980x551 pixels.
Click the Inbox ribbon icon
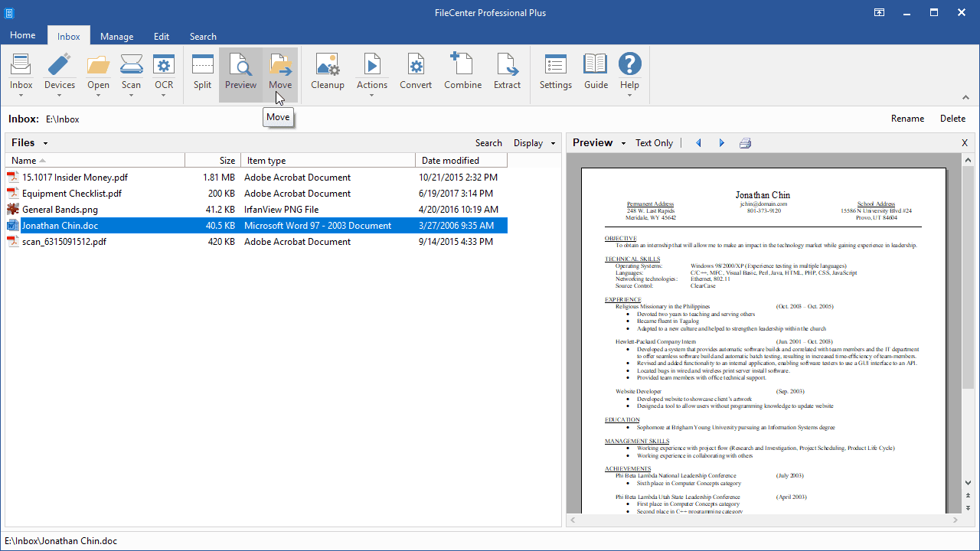[21, 64]
